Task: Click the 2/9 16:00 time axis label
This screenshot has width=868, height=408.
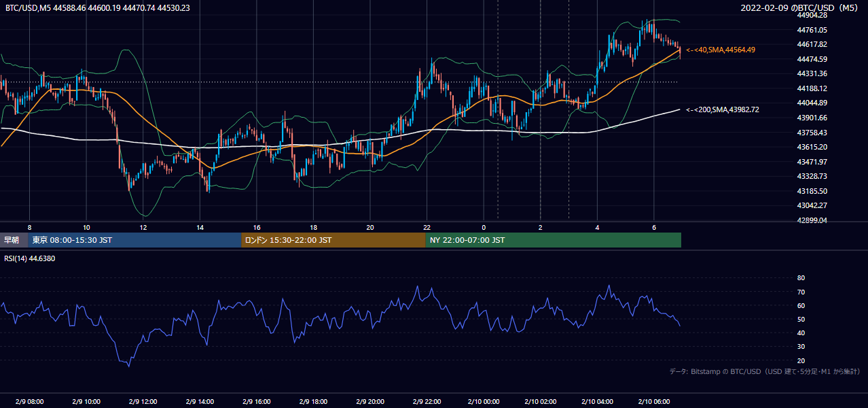Action: click(x=256, y=402)
